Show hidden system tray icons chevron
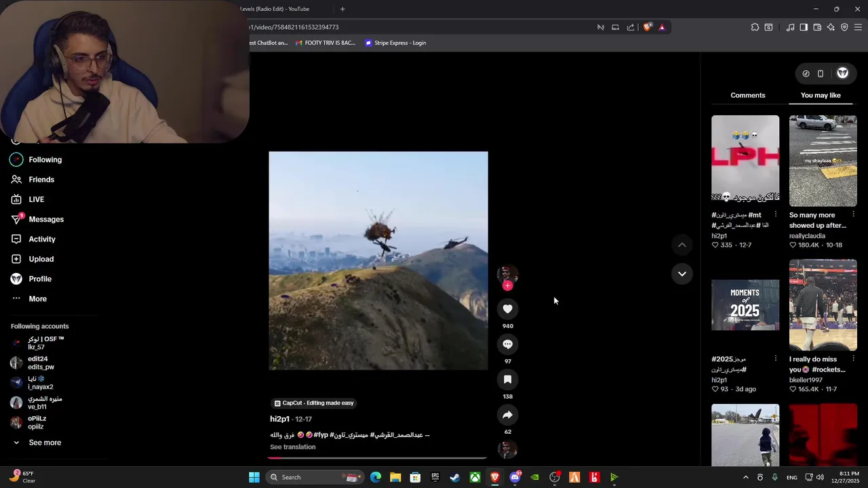Viewport: 868px width, 488px height. click(745, 477)
